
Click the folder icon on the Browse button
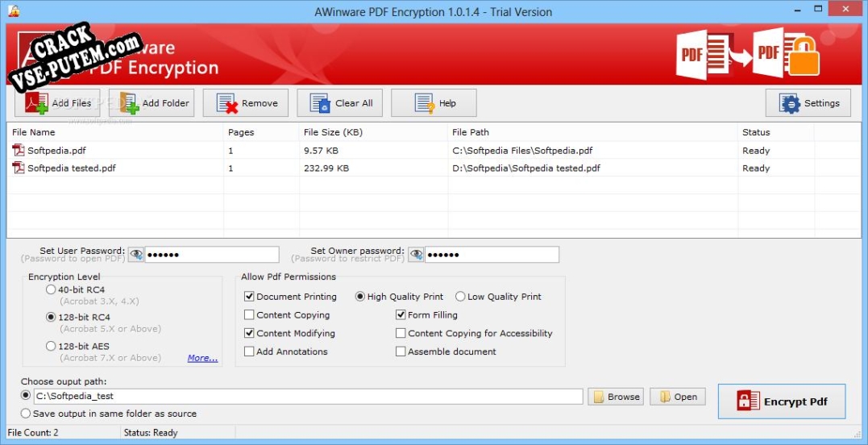(598, 397)
